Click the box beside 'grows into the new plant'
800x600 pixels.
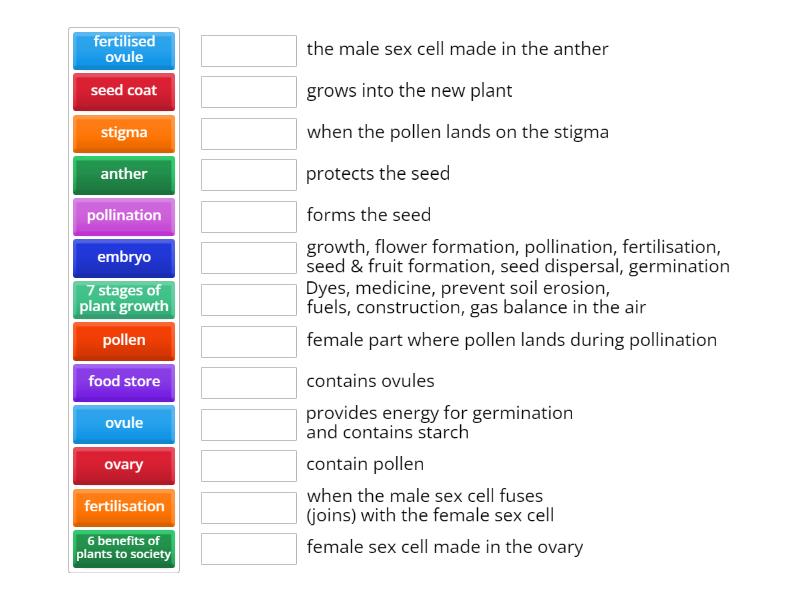[248, 90]
